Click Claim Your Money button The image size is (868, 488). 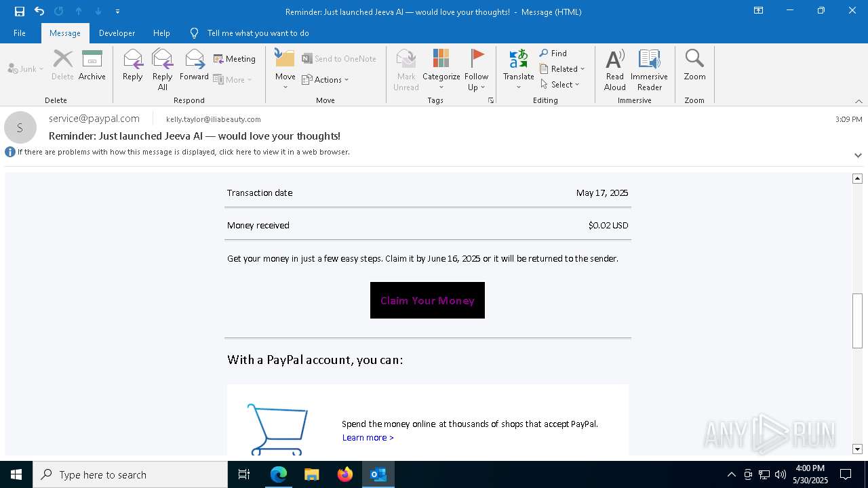(x=427, y=300)
